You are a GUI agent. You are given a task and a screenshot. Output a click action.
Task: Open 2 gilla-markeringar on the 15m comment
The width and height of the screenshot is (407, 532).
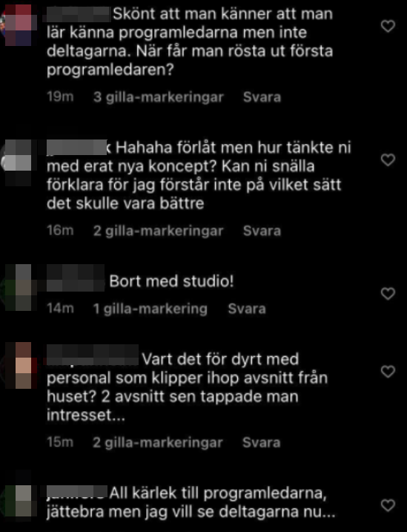pyautogui.click(x=158, y=442)
